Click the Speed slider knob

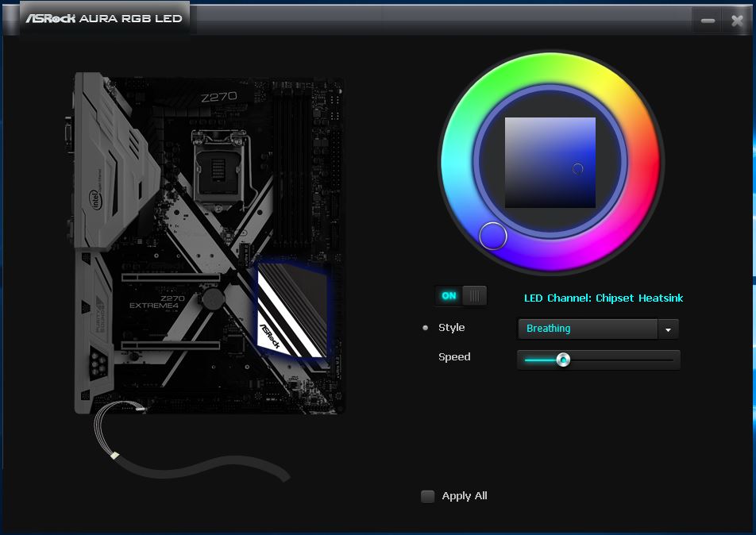[x=563, y=360]
